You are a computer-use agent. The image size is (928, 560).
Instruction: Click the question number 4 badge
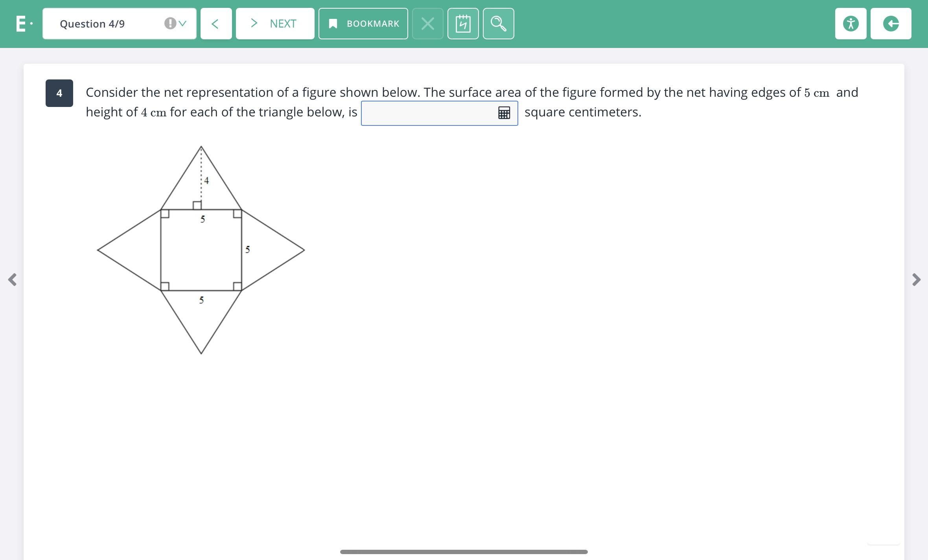(59, 93)
